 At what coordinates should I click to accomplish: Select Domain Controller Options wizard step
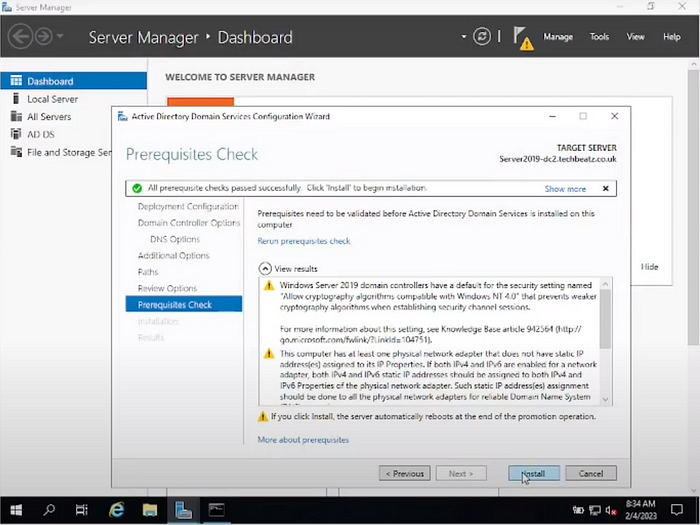tap(189, 223)
